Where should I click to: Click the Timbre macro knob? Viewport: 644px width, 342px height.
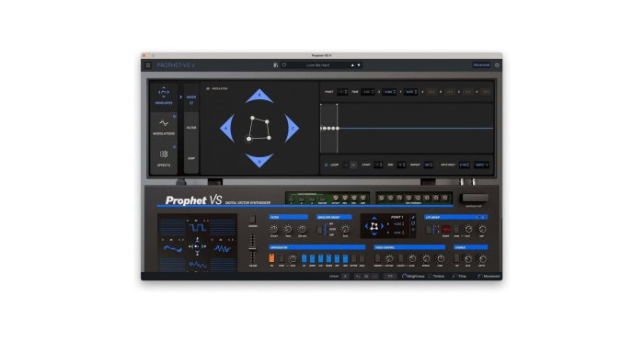tap(430, 277)
